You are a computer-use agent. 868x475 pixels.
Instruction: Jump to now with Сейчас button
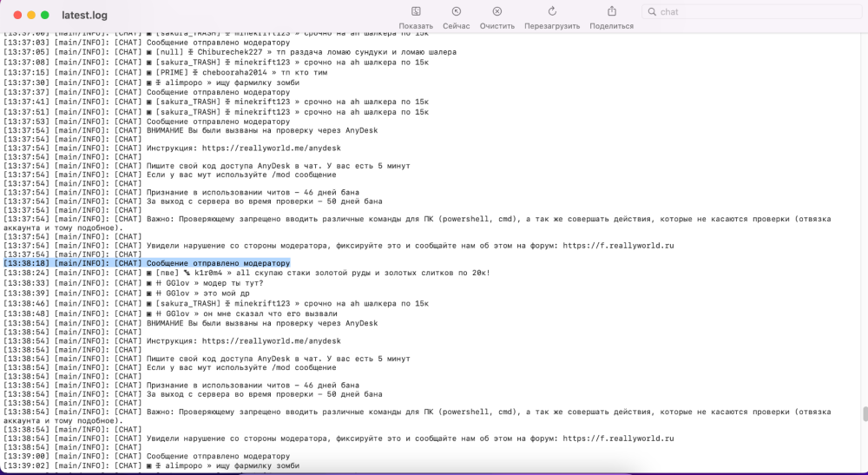coord(457,18)
